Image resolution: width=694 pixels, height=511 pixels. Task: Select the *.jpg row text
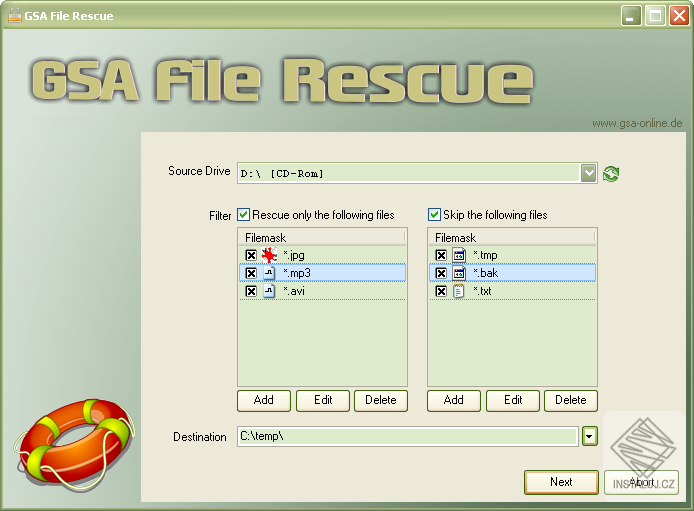[x=294, y=255]
